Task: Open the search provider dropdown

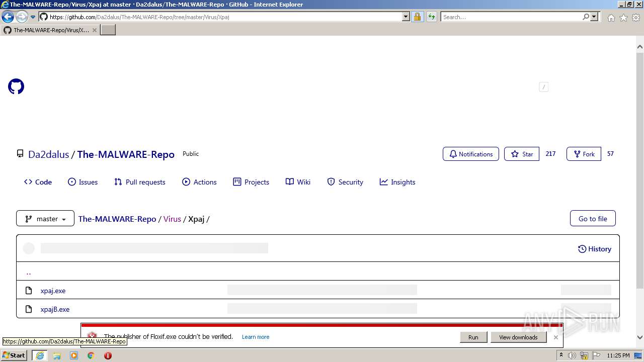Action: 594,17
